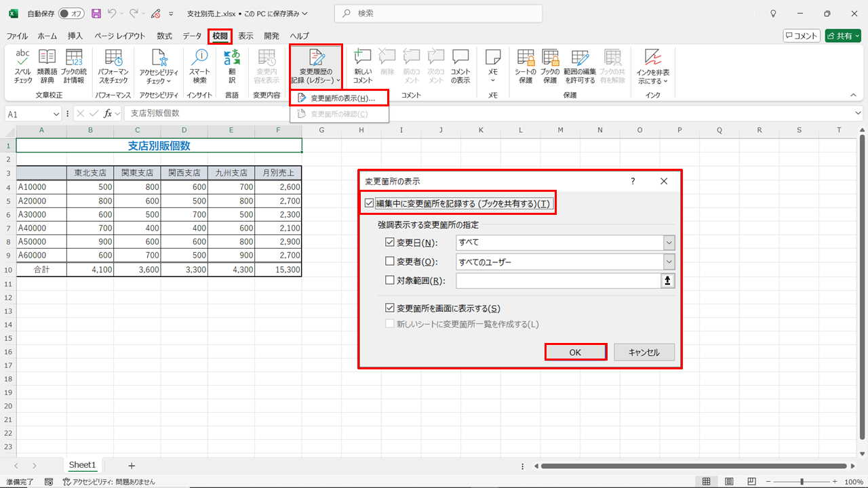
Task: Toggle 自動保存 autosave switch
Action: pos(71,14)
